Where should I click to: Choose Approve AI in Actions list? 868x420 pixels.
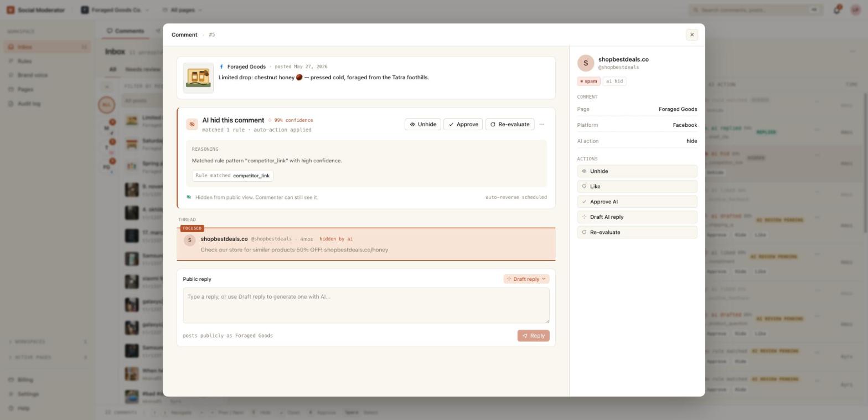coord(637,202)
